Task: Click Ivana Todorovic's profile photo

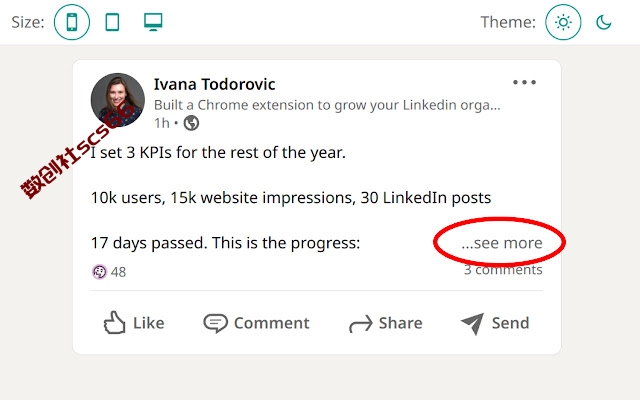Action: click(x=118, y=100)
